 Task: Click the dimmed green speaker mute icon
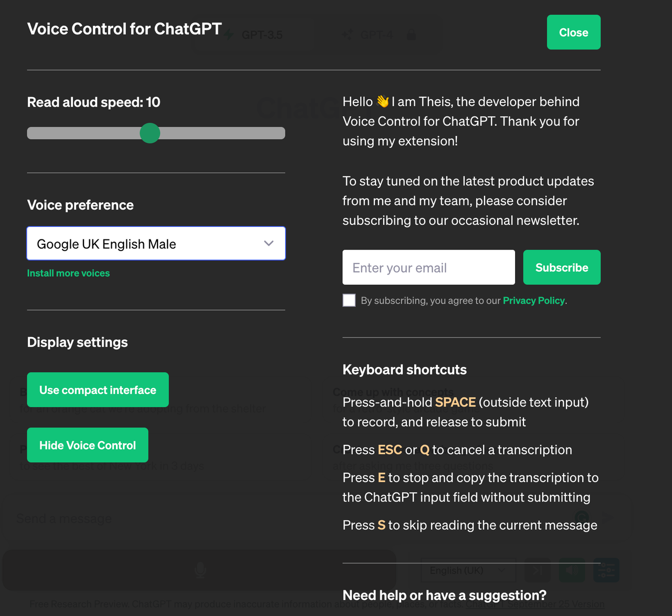point(572,570)
